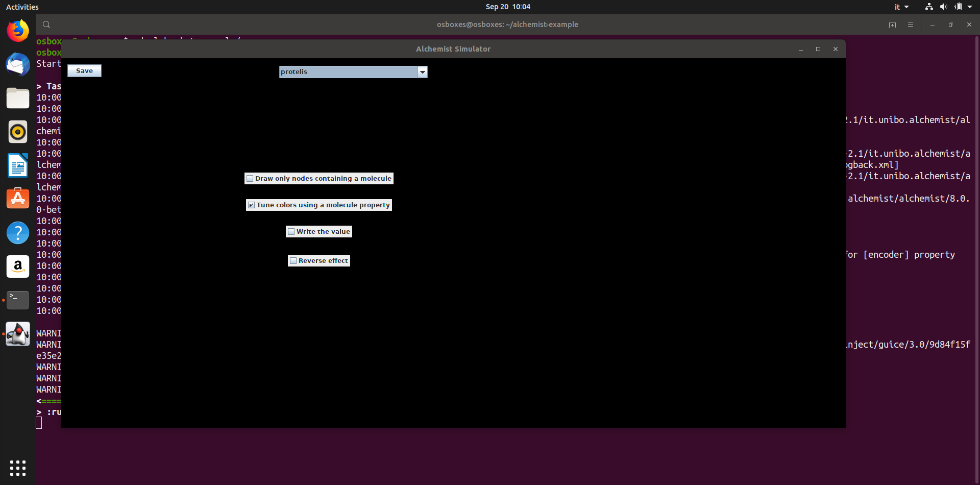Open Thunderbird Mail from the dock
The image size is (980, 485).
pyautogui.click(x=18, y=64)
